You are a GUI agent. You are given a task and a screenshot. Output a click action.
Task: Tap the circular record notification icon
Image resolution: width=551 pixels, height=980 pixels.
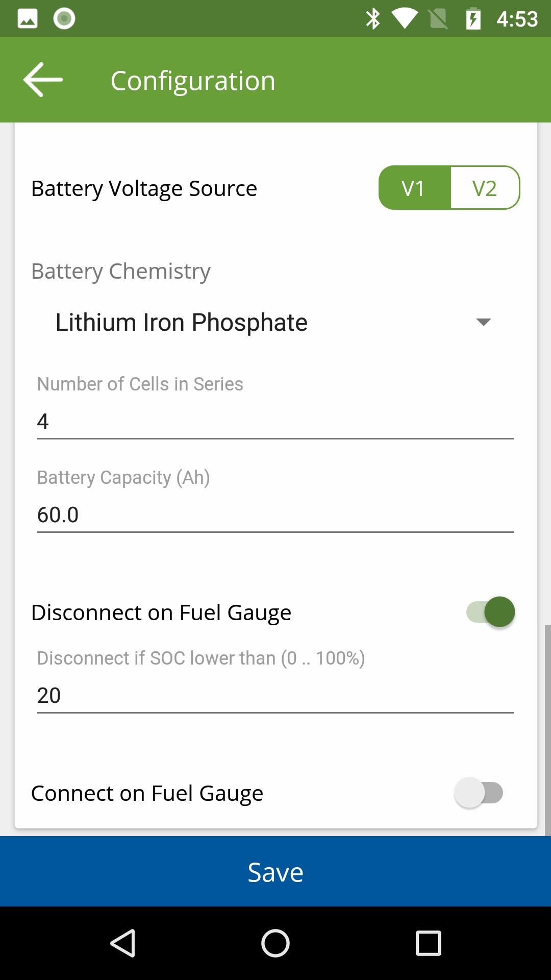coord(64,19)
